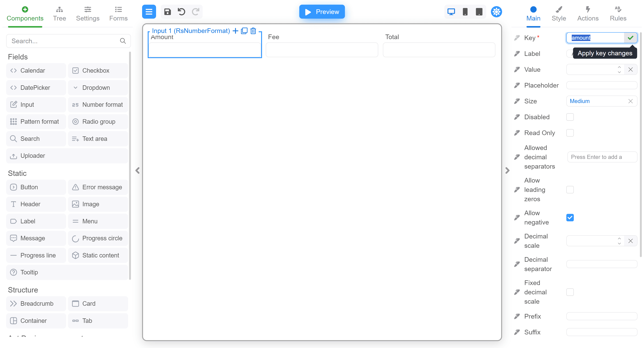This screenshot has height=348, width=644.
Task: Clone Input 1 using the copy icon
Action: point(244,31)
